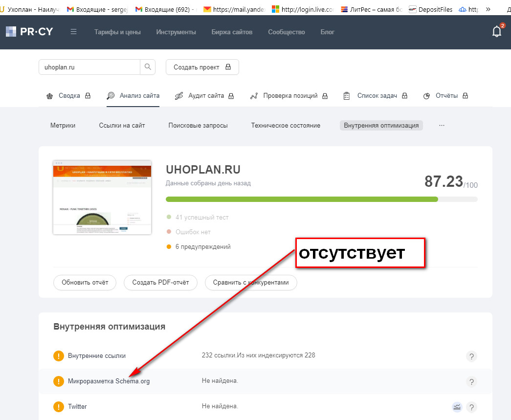Open help icon for Twitter row

point(471,407)
